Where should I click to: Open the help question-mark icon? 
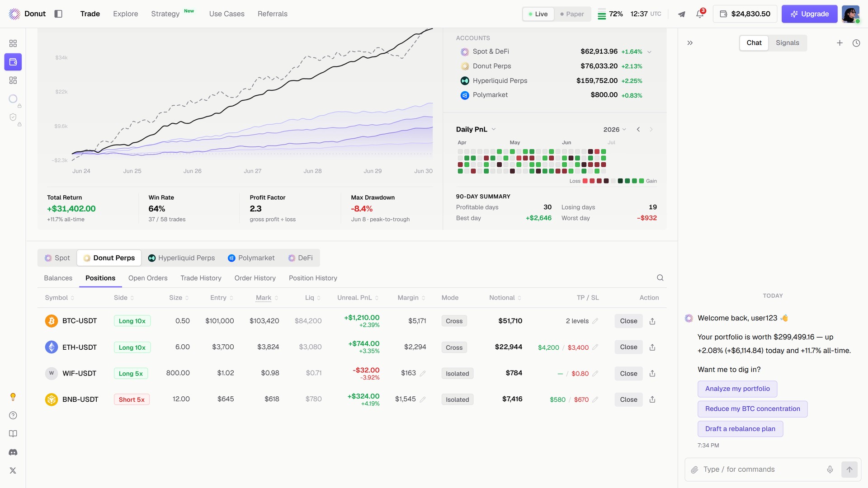pyautogui.click(x=13, y=415)
